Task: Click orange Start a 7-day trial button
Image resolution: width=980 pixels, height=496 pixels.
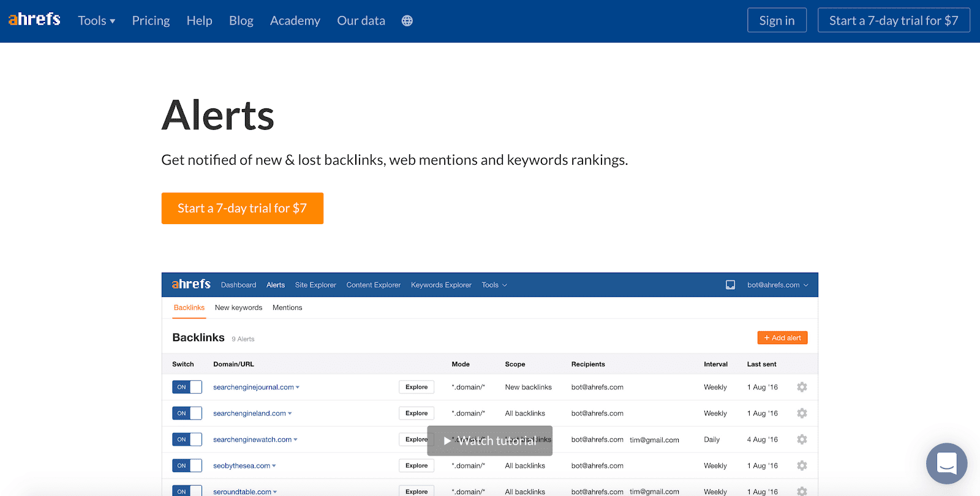Action: point(243,208)
